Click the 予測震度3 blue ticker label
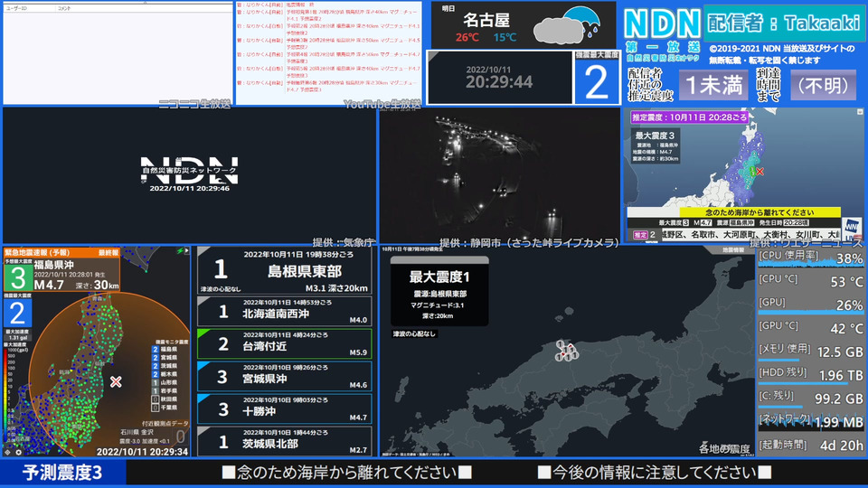The width and height of the screenshot is (868, 488). pos(62,472)
